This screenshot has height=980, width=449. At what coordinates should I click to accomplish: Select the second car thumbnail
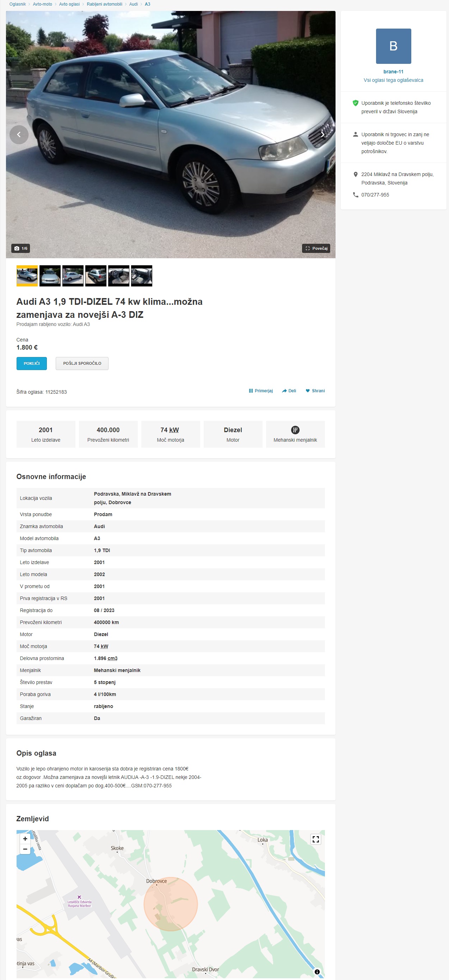(x=50, y=276)
